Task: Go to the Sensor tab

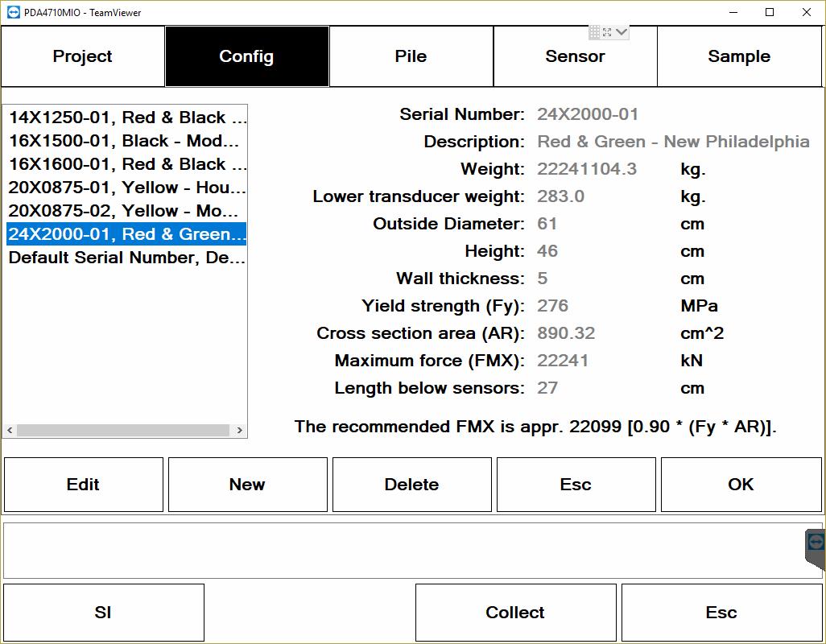Action: 575,56
